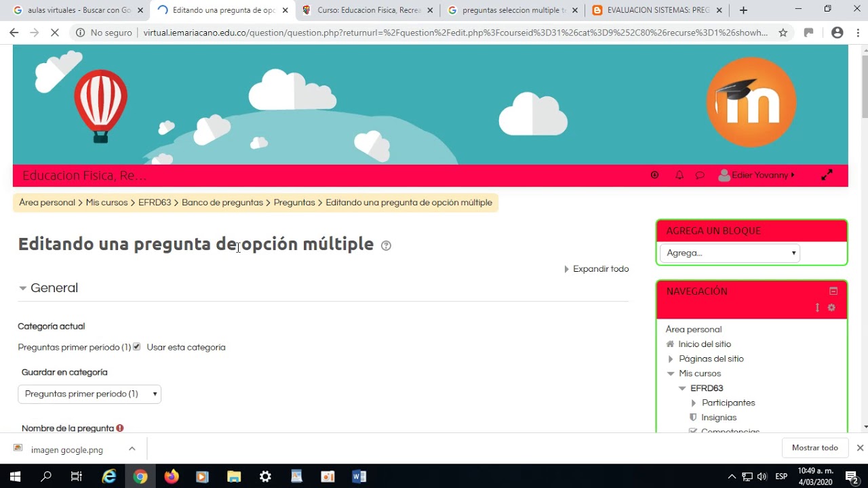The image size is (868, 488).
Task: Open Task View in the taskbar
Action: 77,476
